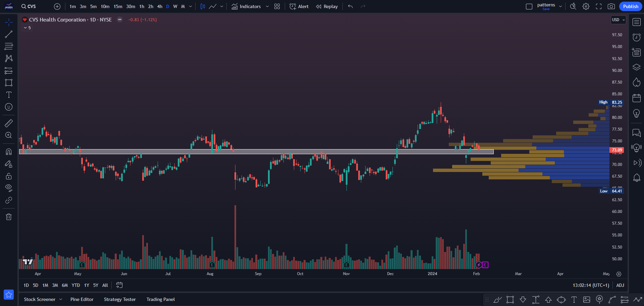Image resolution: width=644 pixels, height=306 pixels.
Task: Publish the chart idea
Action: point(631,6)
